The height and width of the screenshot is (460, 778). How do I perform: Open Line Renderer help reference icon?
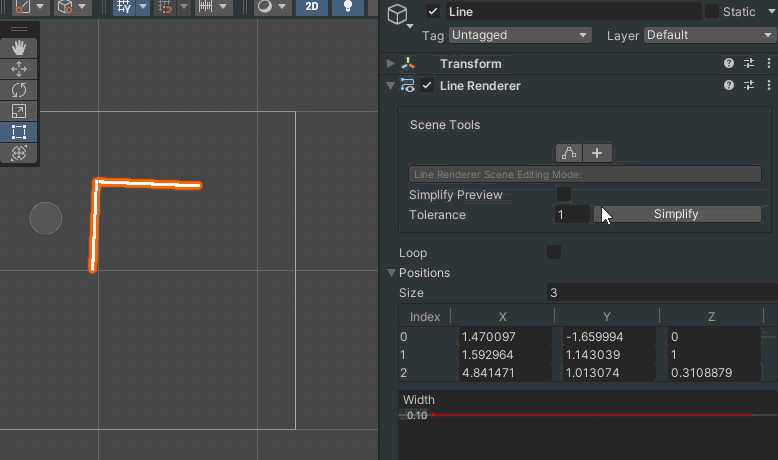[x=728, y=85]
